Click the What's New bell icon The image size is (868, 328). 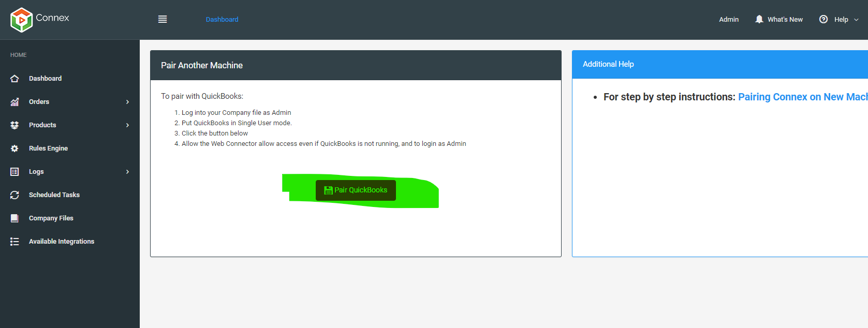[759, 19]
